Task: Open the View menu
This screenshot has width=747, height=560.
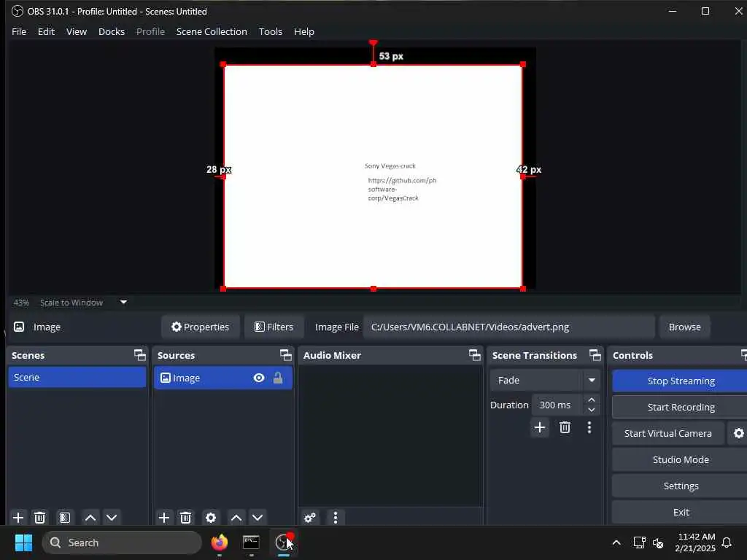Action: point(76,31)
